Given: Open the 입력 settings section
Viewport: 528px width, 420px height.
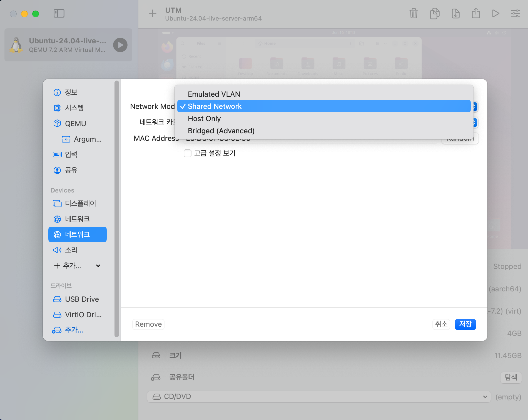Looking at the screenshot, I should point(78,154).
